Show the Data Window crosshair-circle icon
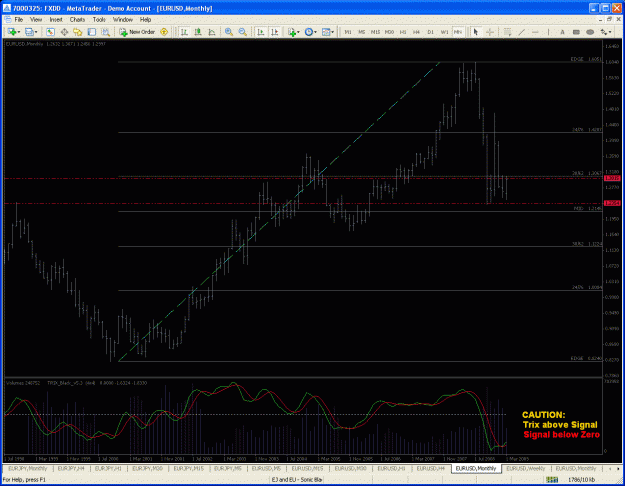The width and height of the screenshot is (625, 486). coord(64,32)
